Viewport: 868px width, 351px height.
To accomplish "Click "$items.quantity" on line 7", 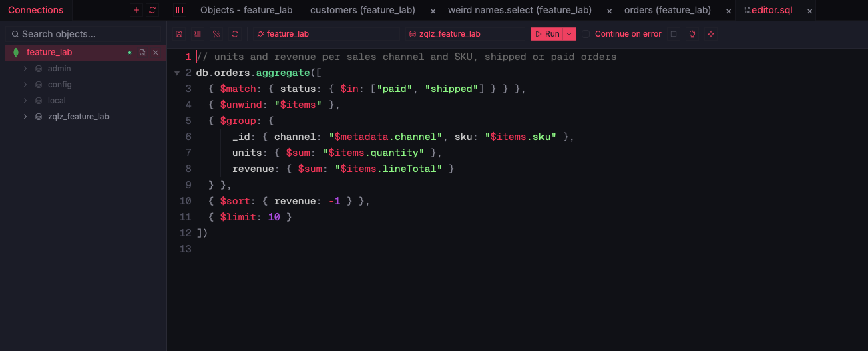I will (x=373, y=153).
